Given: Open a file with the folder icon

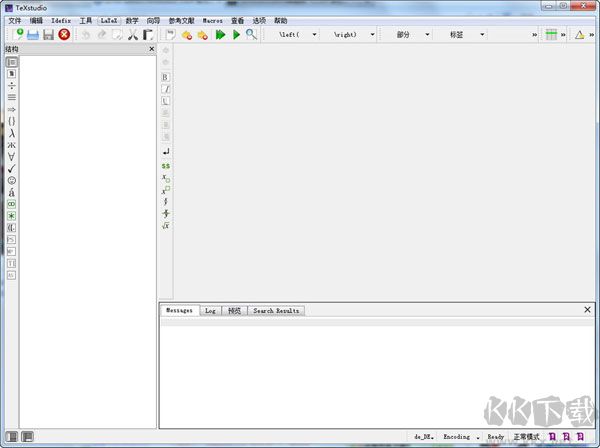Looking at the screenshot, I should pyautogui.click(x=33, y=35).
